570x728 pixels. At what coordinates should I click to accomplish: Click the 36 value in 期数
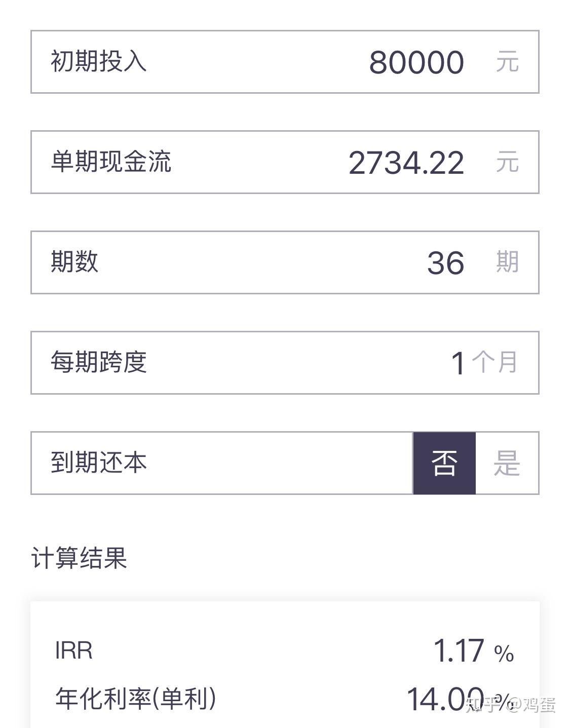tap(445, 263)
